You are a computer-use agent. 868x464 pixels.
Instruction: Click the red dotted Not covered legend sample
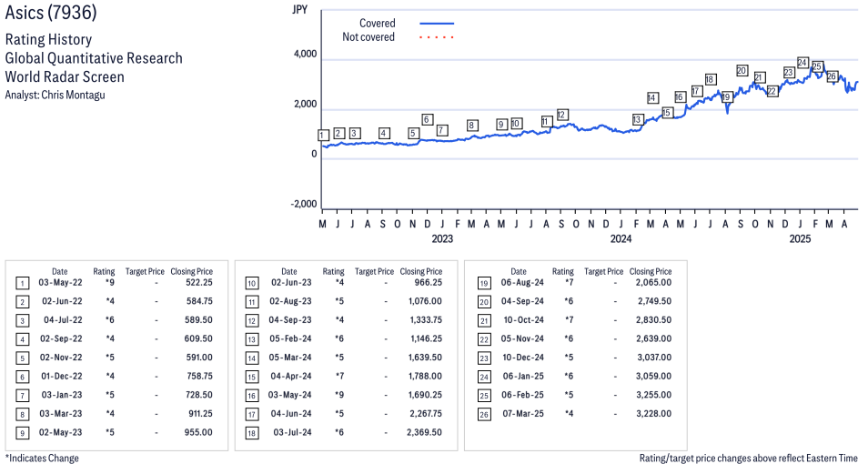437,37
